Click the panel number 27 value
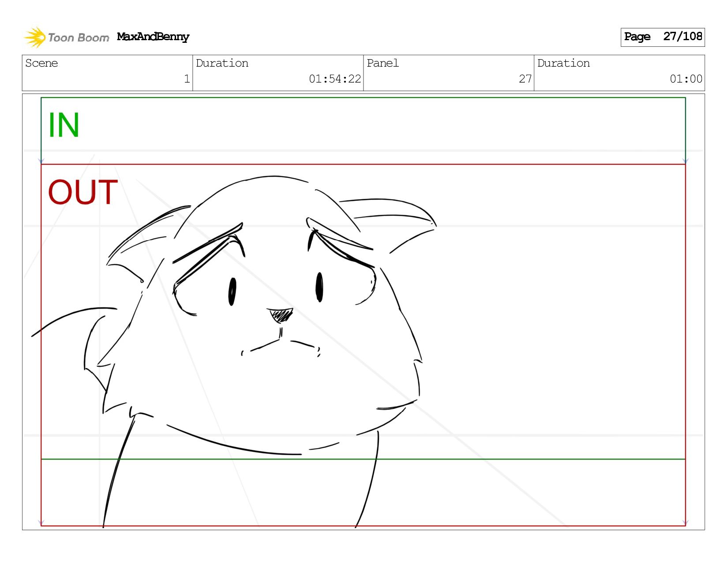The height and width of the screenshot is (563, 728). click(x=525, y=79)
